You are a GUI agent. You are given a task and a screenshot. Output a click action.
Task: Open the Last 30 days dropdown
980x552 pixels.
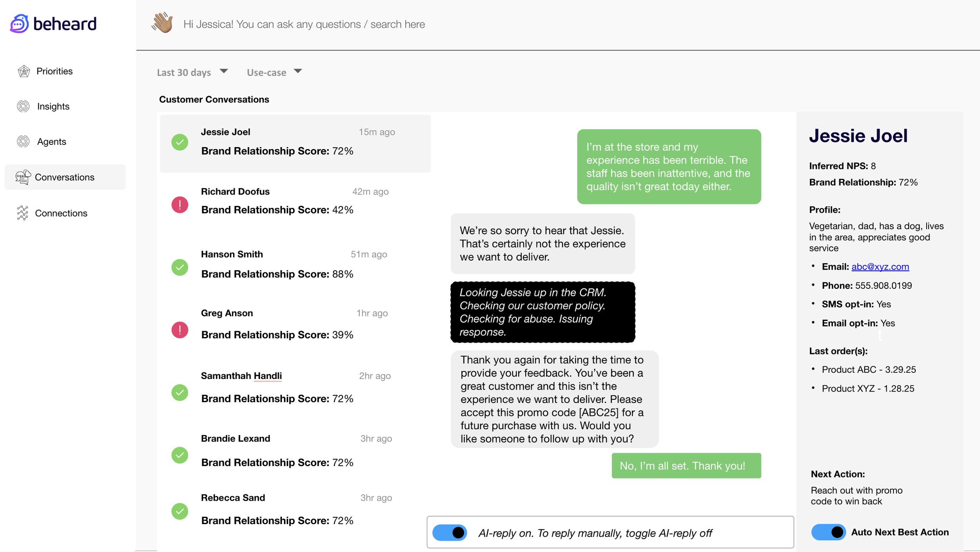(x=192, y=72)
